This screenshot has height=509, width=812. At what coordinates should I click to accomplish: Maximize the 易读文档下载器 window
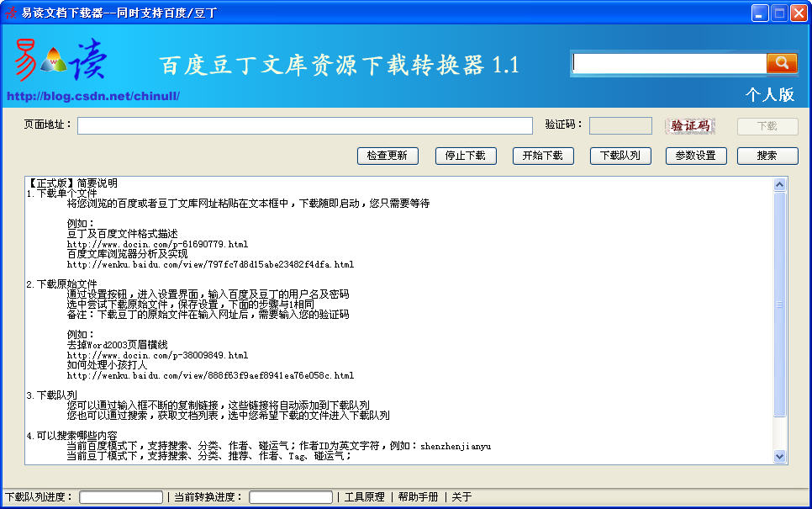click(779, 13)
